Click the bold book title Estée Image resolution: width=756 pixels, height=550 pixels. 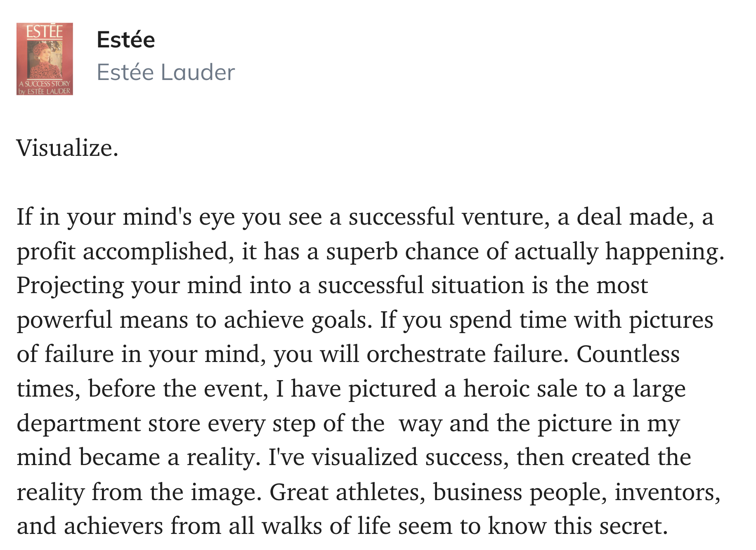[125, 40]
